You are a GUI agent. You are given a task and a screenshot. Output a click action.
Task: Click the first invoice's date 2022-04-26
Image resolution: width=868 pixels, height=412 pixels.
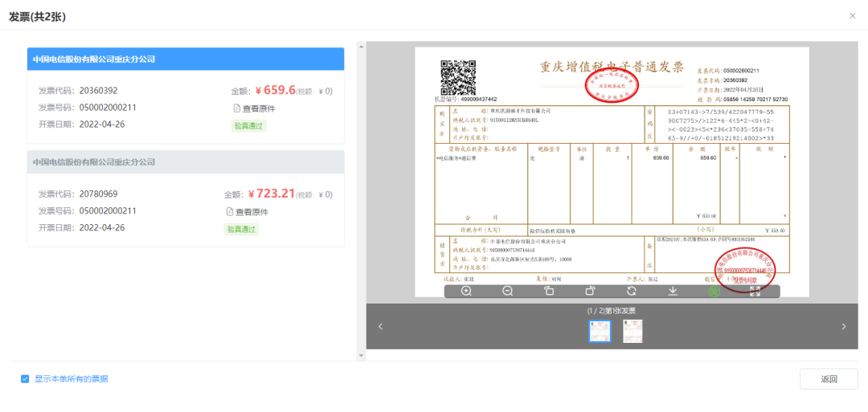(x=102, y=124)
